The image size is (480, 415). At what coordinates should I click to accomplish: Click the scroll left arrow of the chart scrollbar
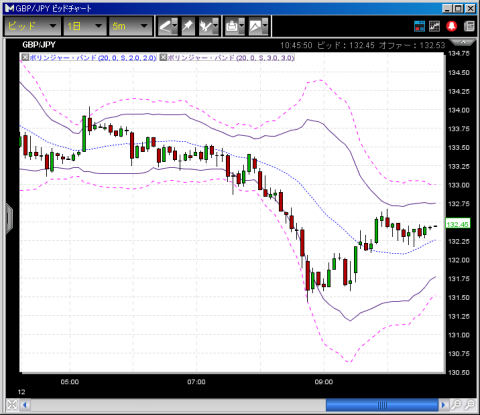[x=24, y=405]
